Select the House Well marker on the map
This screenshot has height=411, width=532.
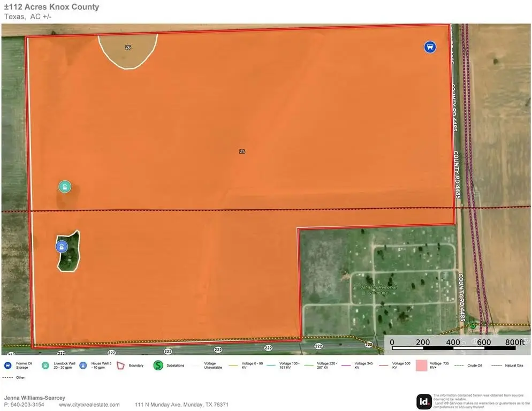[62, 247]
